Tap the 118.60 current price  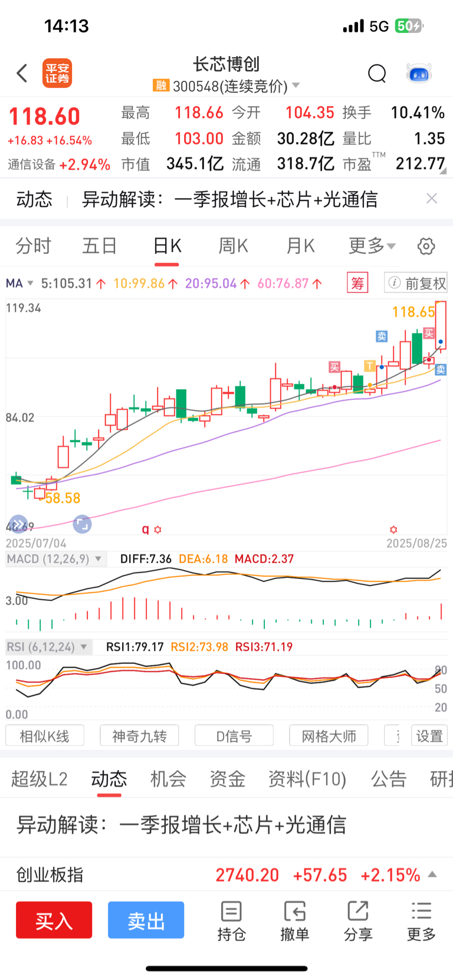(x=44, y=116)
